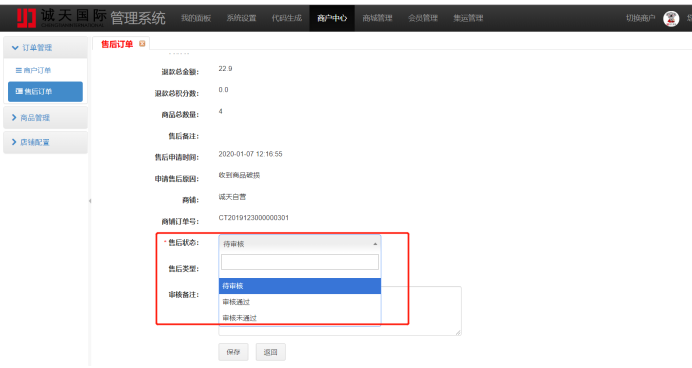Click the 退款总积分数 value 0.0
The width and height of the screenshot is (692, 368).
223,90
